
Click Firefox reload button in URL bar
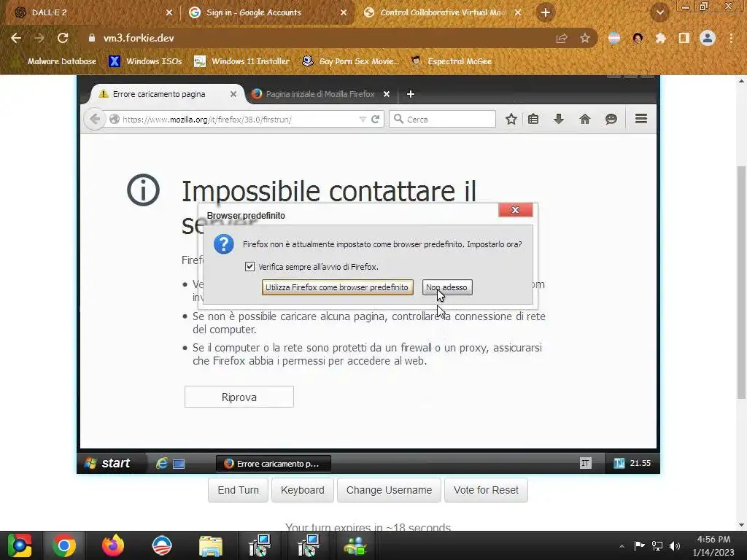[375, 120]
